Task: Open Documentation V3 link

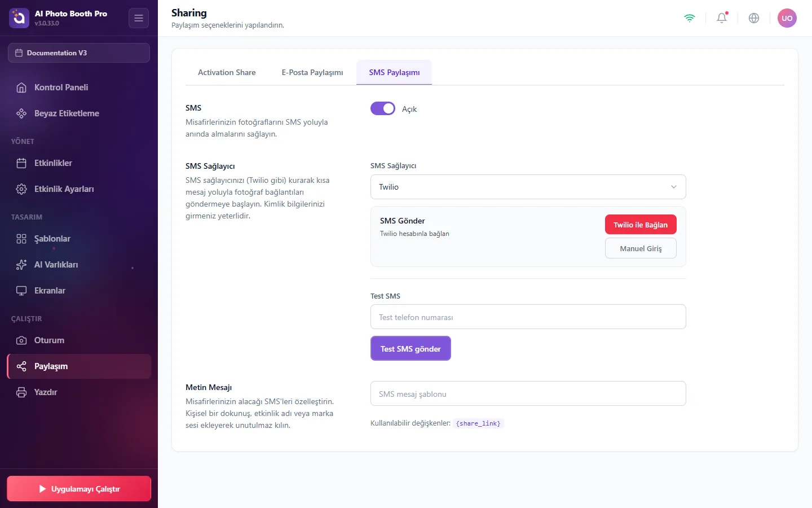Action: [79, 53]
